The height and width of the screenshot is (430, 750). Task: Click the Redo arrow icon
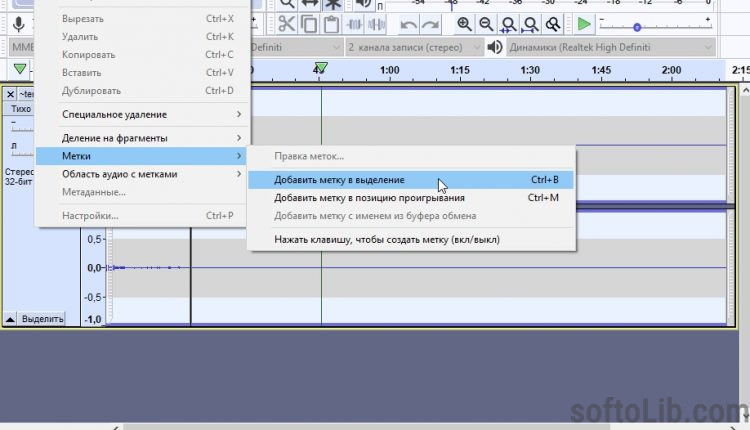[x=430, y=24]
